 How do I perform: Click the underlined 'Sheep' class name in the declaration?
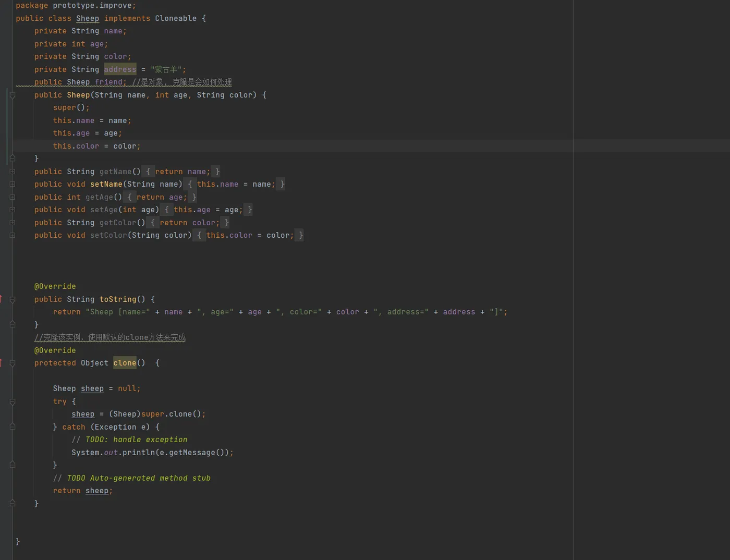point(88,18)
